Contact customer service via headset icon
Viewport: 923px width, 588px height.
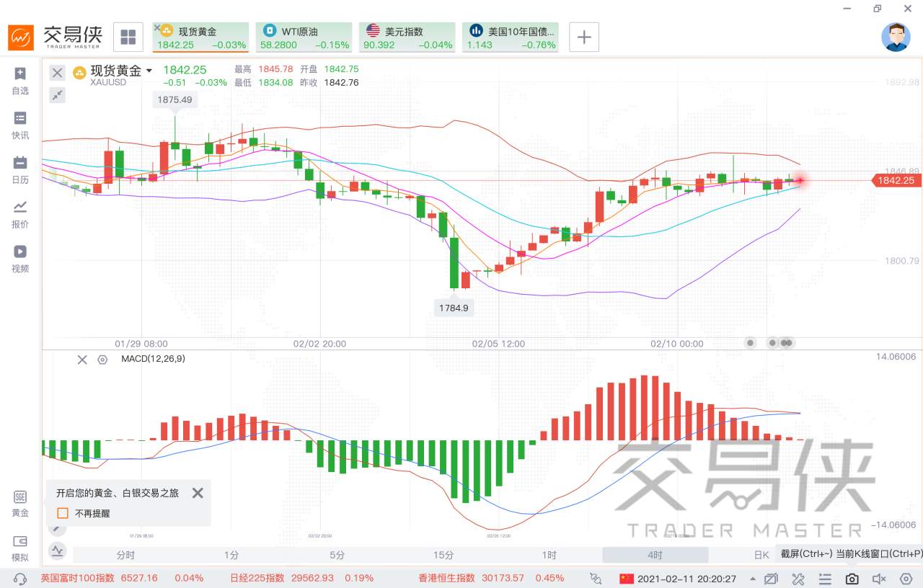[x=20, y=578]
